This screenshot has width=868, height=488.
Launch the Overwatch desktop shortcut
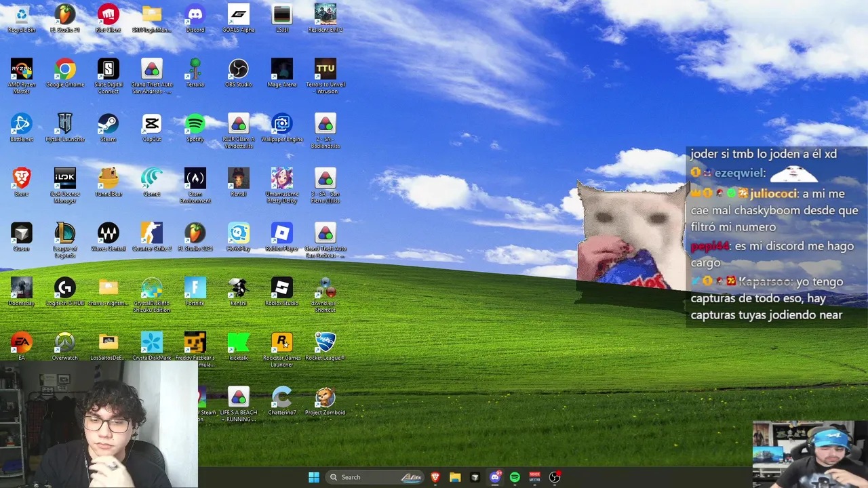pyautogui.click(x=65, y=346)
